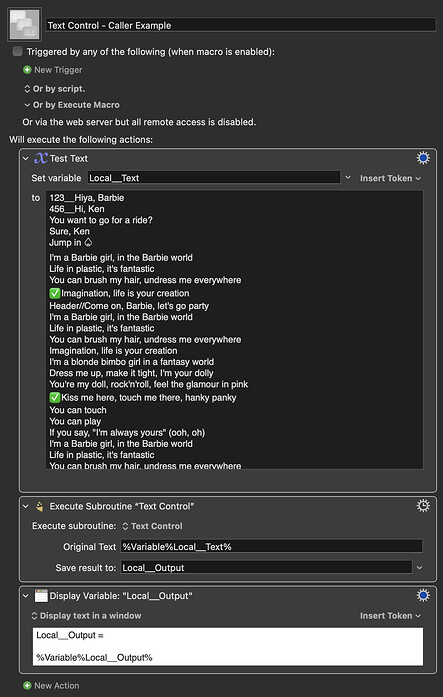Click green plus icon beside New Action

28,685
